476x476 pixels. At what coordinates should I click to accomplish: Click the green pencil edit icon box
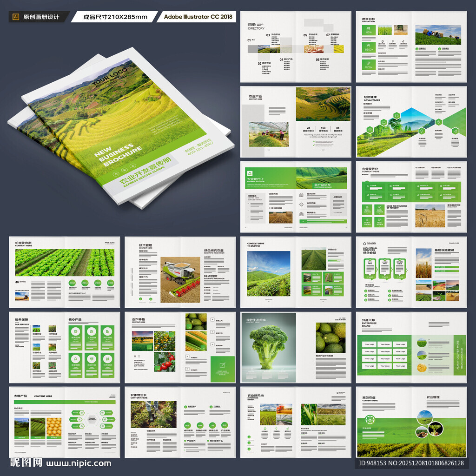click(223, 369)
